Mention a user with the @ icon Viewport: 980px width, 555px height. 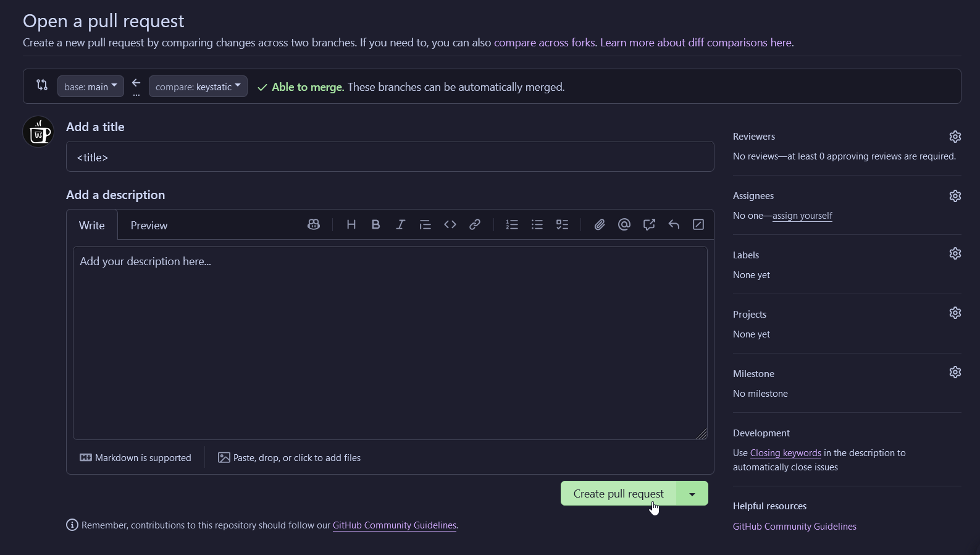click(x=624, y=225)
